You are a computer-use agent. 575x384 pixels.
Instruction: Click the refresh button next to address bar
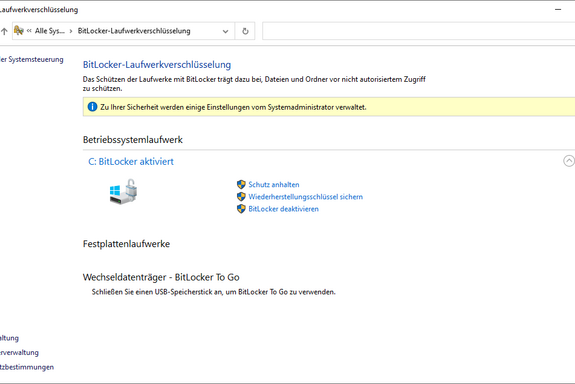click(245, 31)
